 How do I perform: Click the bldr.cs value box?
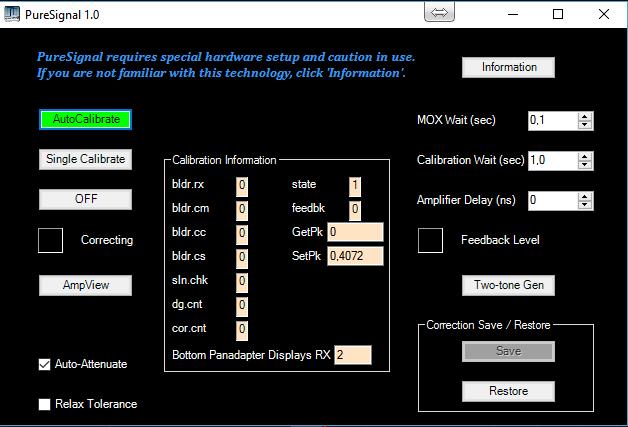(242, 259)
